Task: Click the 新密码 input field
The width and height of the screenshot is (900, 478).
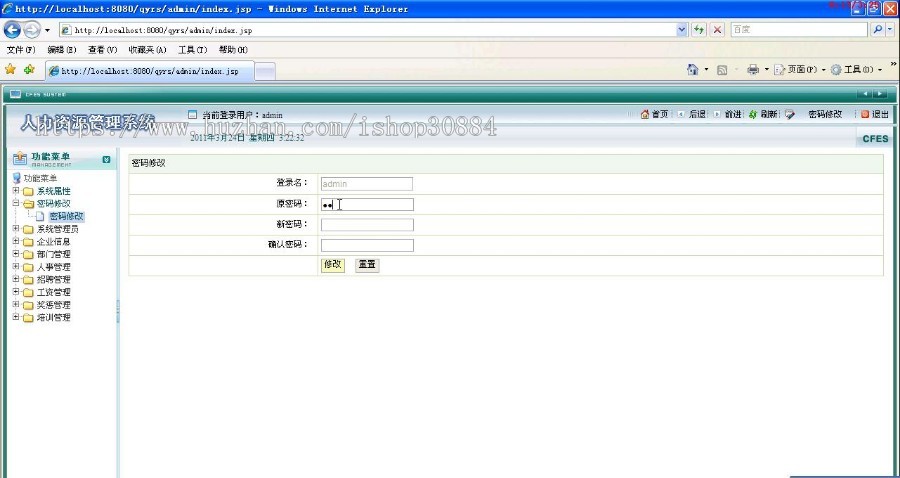Action: [367, 224]
